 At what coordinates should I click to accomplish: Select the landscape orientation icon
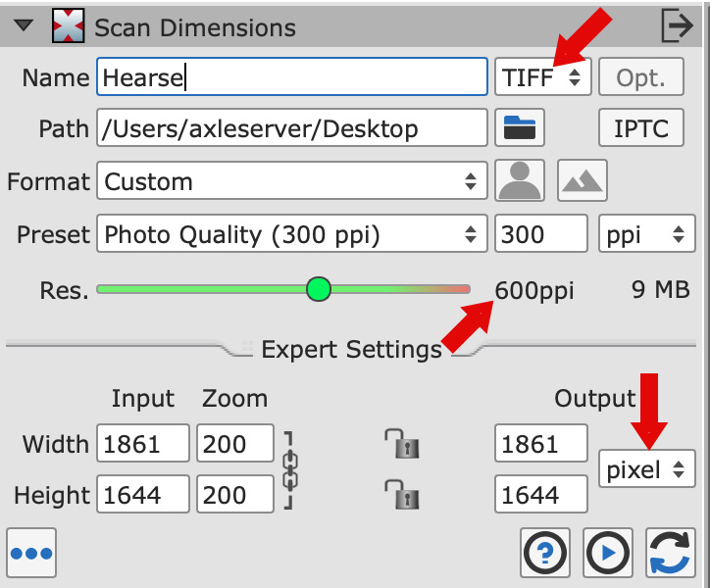point(583,181)
